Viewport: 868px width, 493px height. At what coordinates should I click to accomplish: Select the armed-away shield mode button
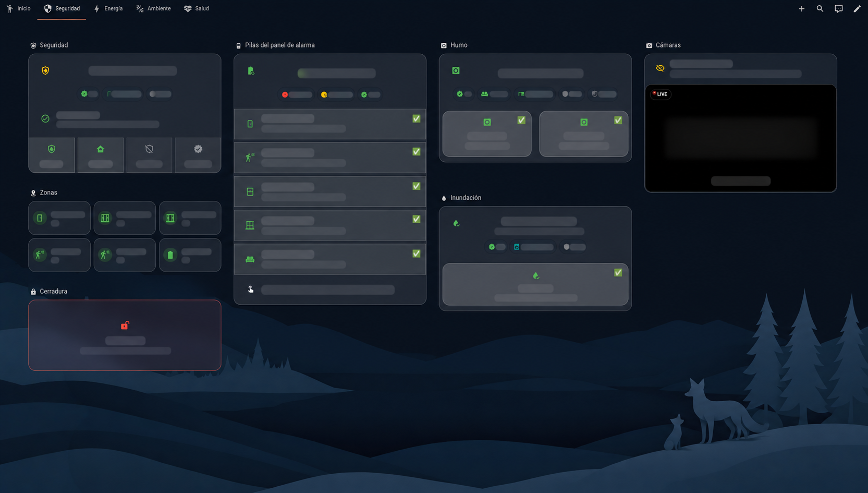(52, 155)
